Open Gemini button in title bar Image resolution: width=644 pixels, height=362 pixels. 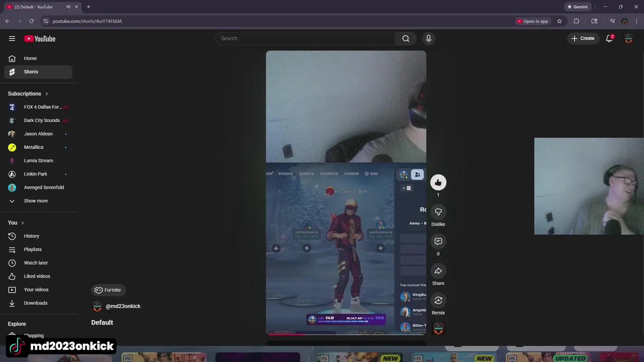578,7
